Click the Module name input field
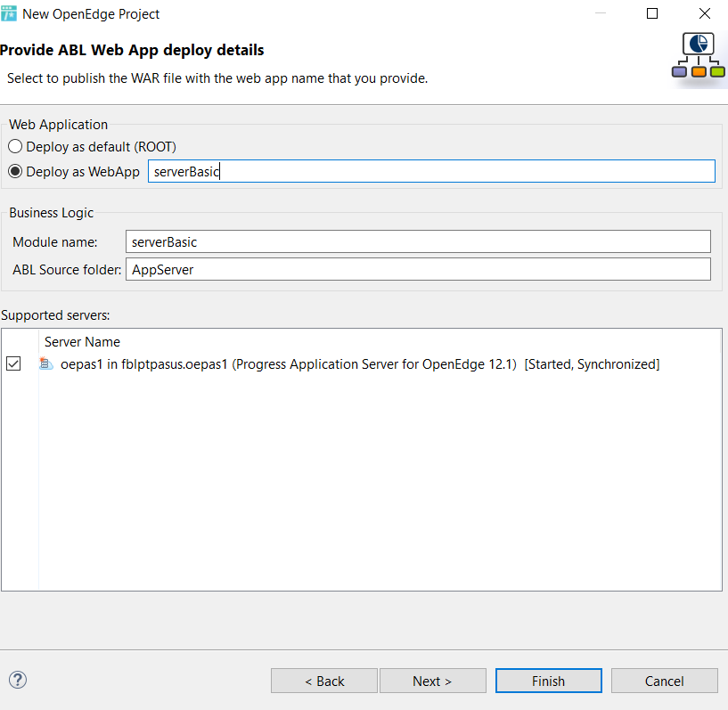 [x=418, y=241]
